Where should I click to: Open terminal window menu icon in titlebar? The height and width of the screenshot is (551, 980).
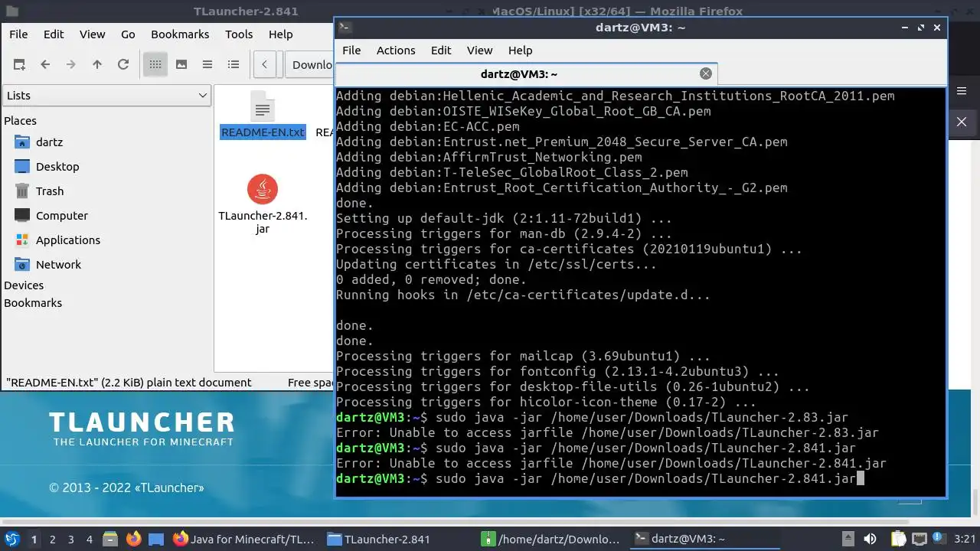click(345, 28)
